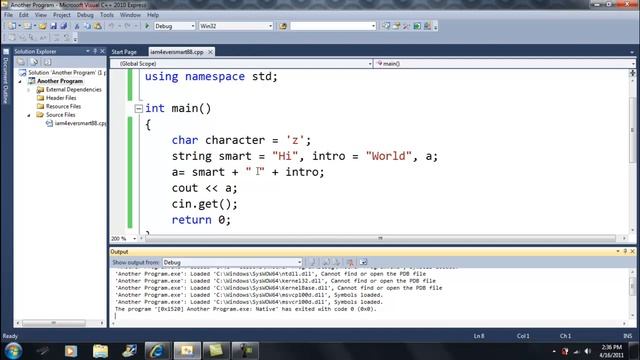Open the Help menu

[x=153, y=15]
